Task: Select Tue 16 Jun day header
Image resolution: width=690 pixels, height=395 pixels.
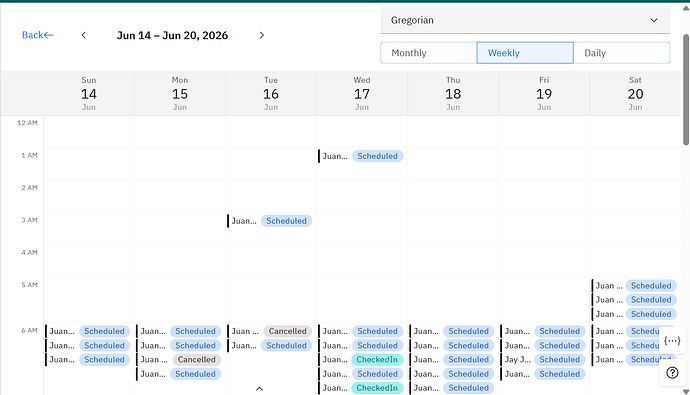Action: pos(271,94)
